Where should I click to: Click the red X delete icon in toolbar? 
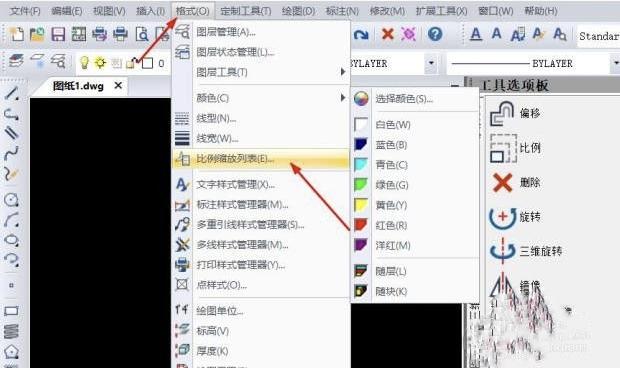coord(388,34)
